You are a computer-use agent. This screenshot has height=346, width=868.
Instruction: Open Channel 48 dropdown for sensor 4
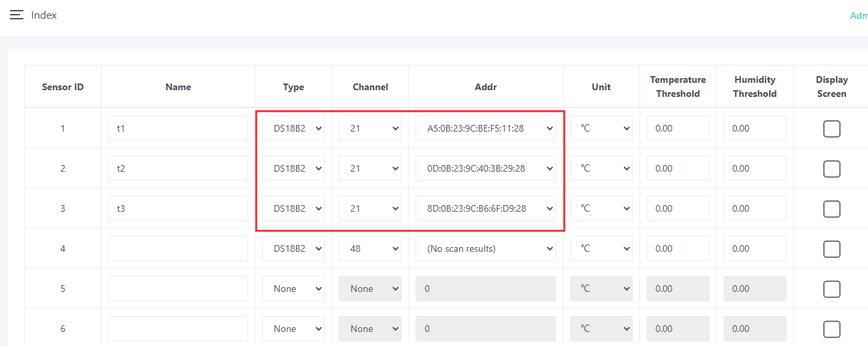[370, 248]
